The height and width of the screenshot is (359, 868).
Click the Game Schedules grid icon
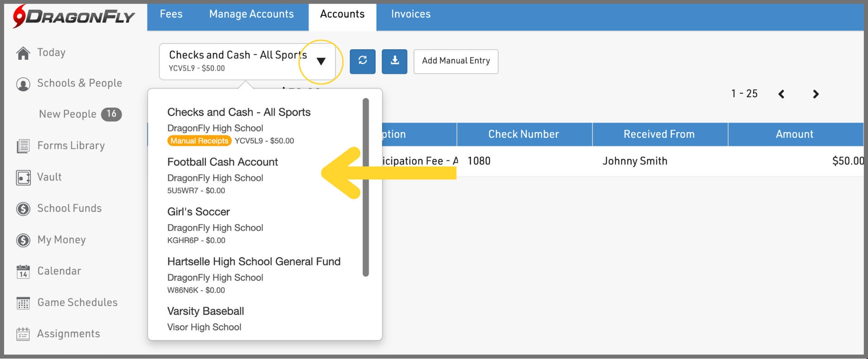[23, 303]
